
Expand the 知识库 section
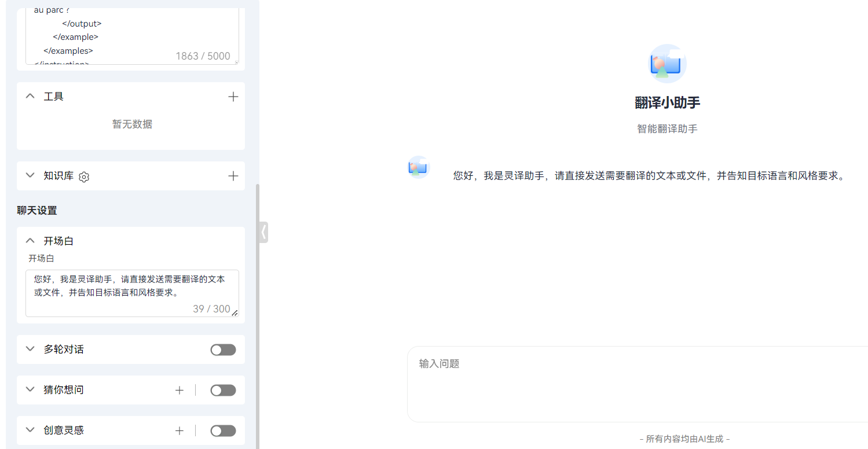click(x=30, y=175)
